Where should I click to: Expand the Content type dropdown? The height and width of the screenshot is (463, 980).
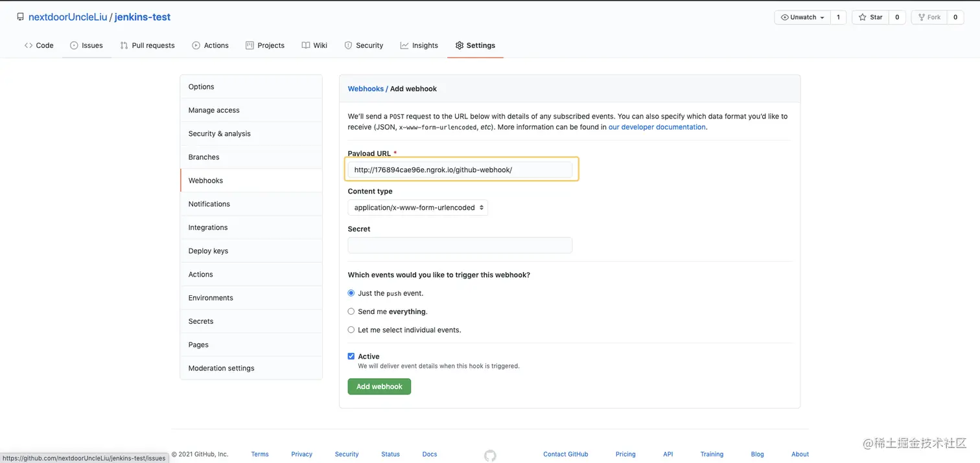pyautogui.click(x=417, y=208)
